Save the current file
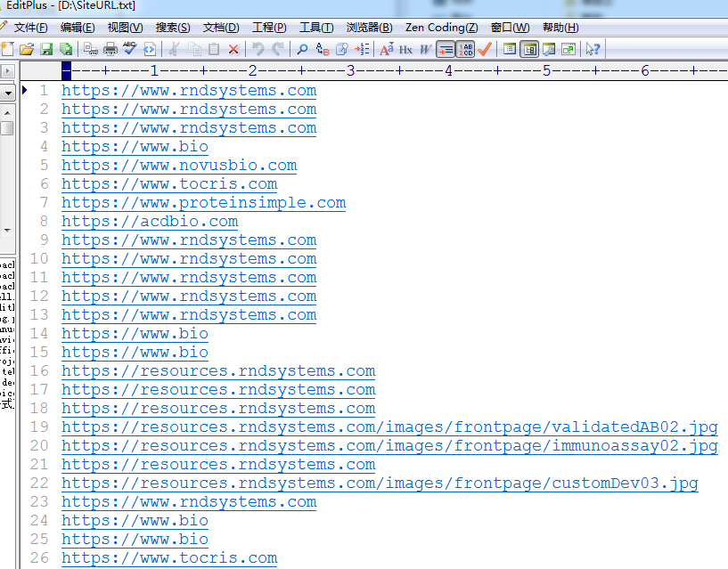Viewport: 728px width, 569px height. (46, 49)
